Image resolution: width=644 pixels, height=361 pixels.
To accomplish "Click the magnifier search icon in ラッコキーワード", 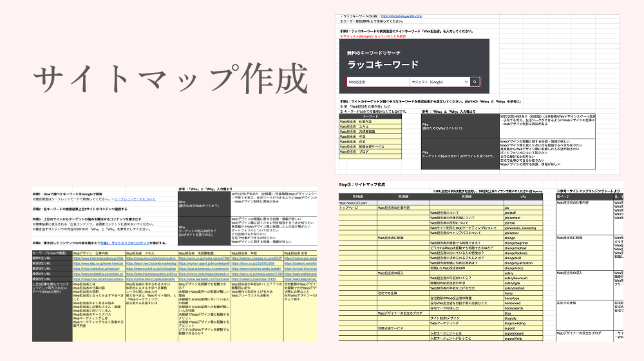I will [475, 82].
